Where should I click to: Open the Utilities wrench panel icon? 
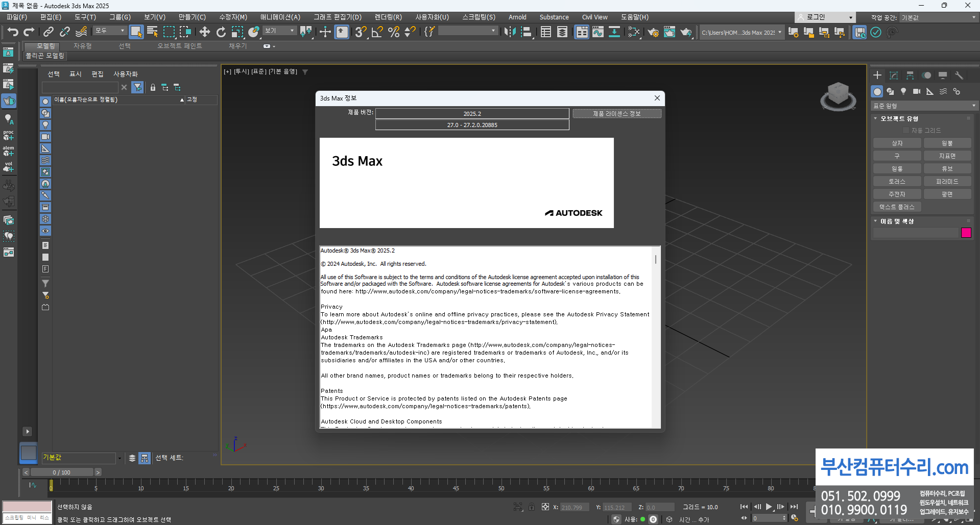click(959, 76)
